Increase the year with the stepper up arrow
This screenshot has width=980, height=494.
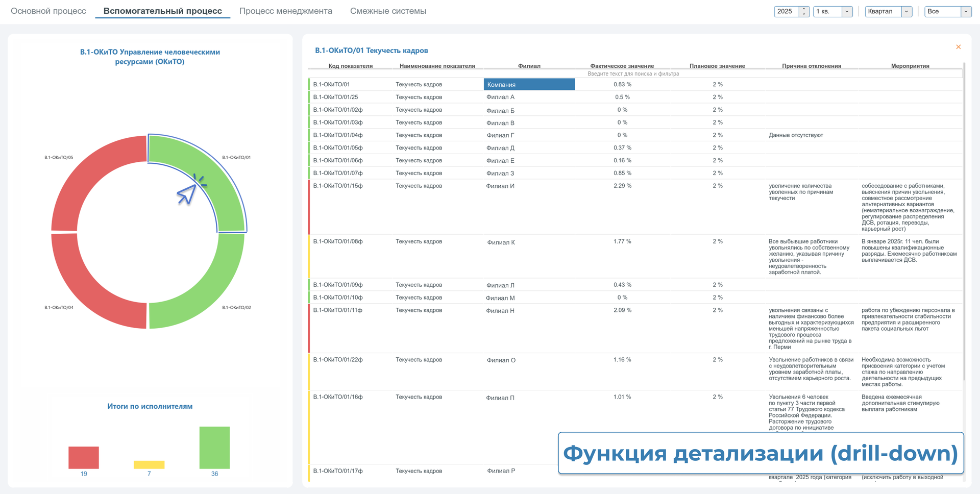tap(804, 9)
